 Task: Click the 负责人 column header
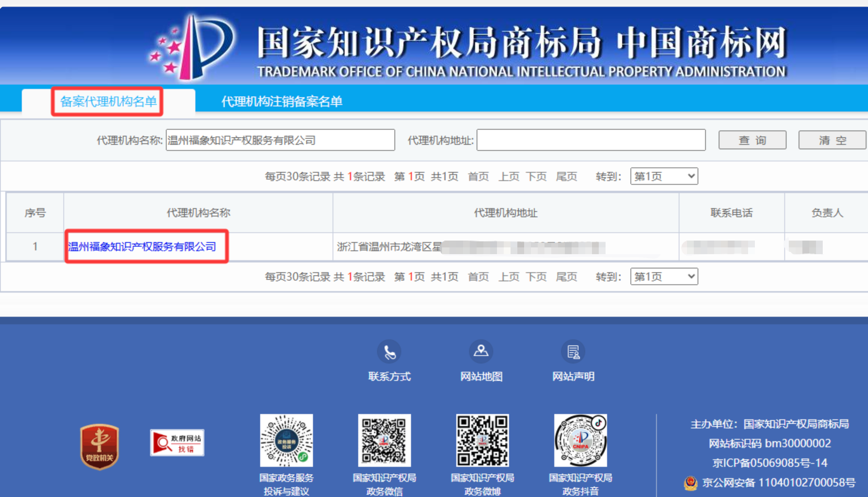pyautogui.click(x=827, y=213)
